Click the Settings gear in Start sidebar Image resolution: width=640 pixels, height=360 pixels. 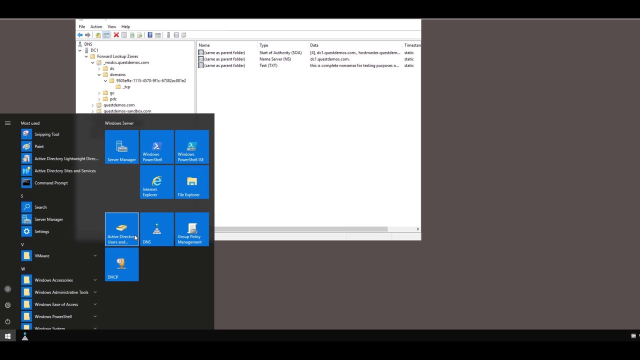pyautogui.click(x=8, y=305)
